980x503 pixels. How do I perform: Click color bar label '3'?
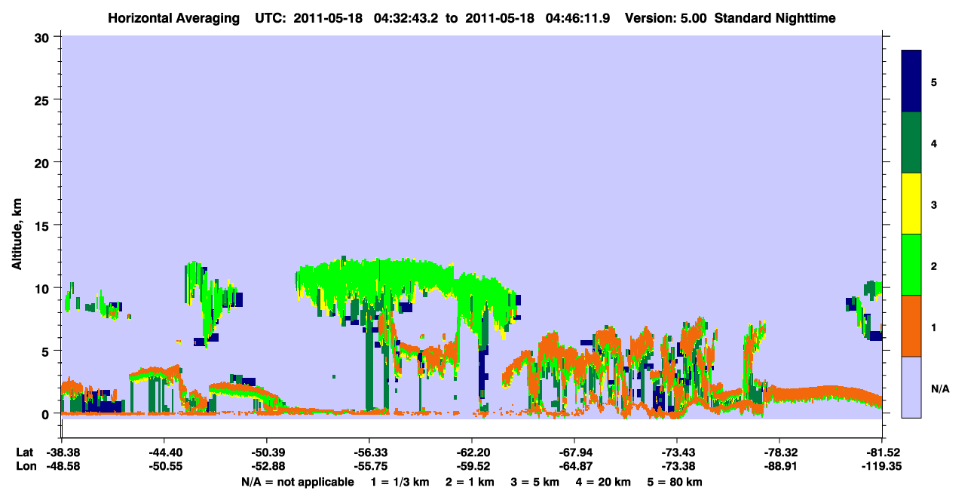934,204
